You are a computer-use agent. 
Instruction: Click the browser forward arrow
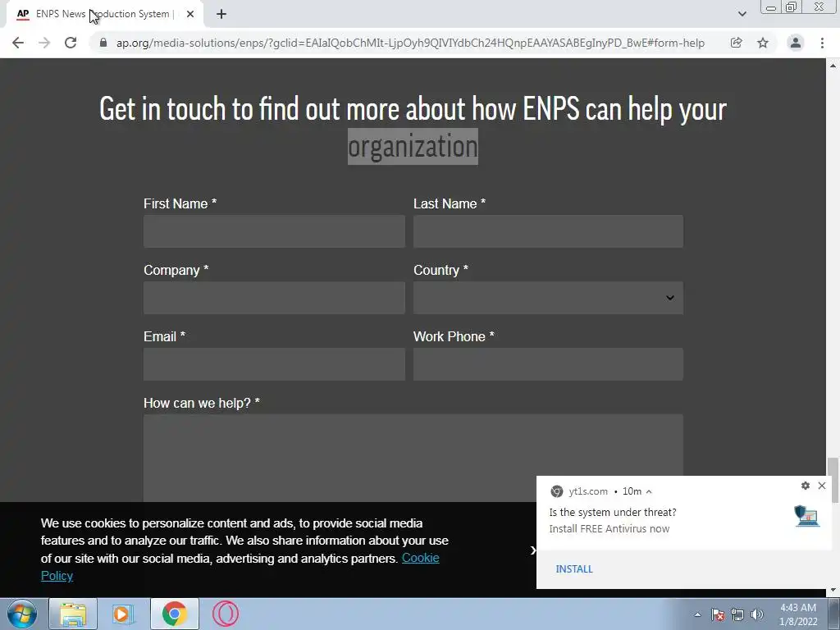pos(44,43)
